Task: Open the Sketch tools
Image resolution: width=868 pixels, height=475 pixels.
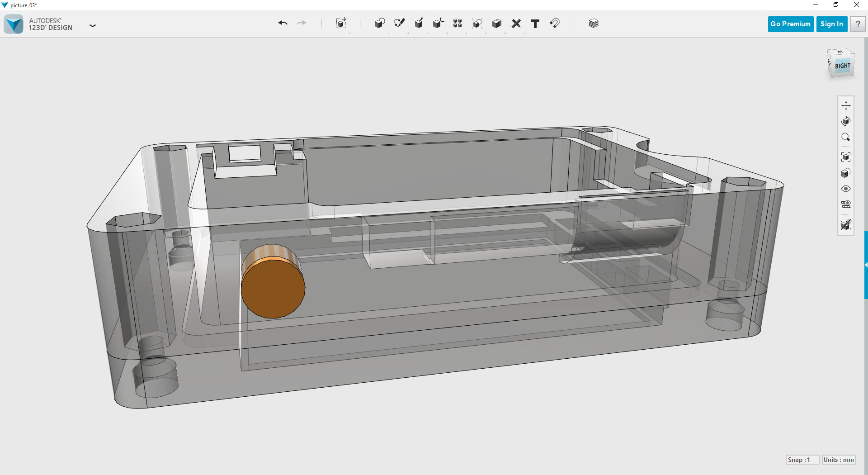Action: (x=399, y=24)
